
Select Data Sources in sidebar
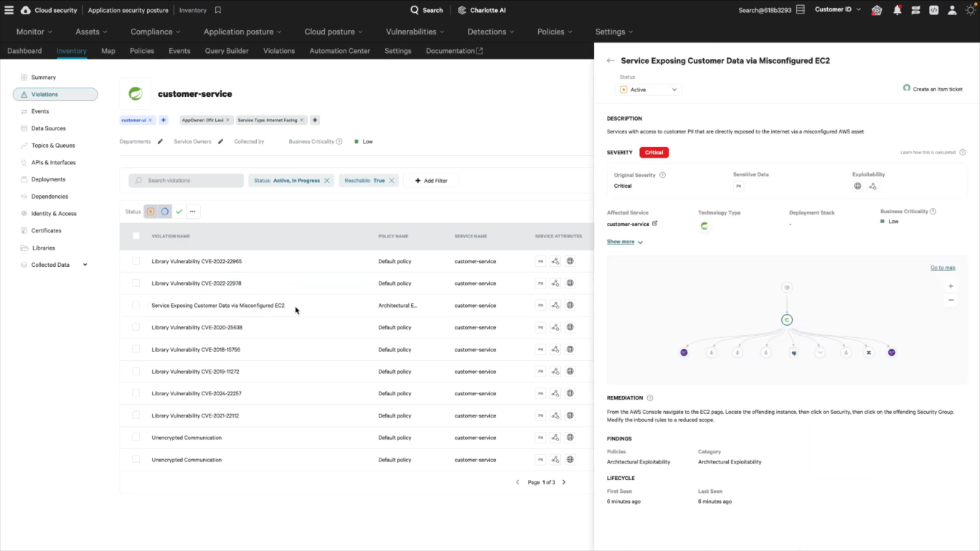[x=48, y=128]
